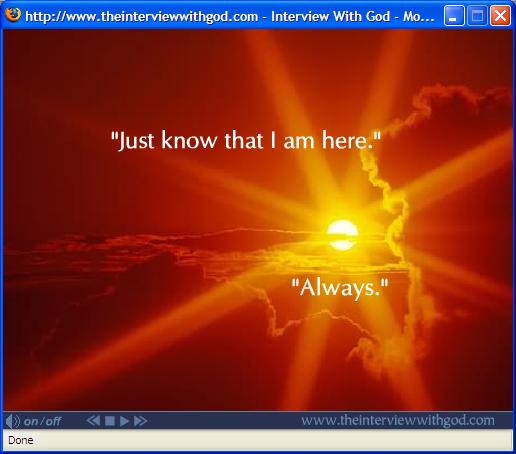
Task: Stop the presentation with the square button
Action: coord(110,421)
